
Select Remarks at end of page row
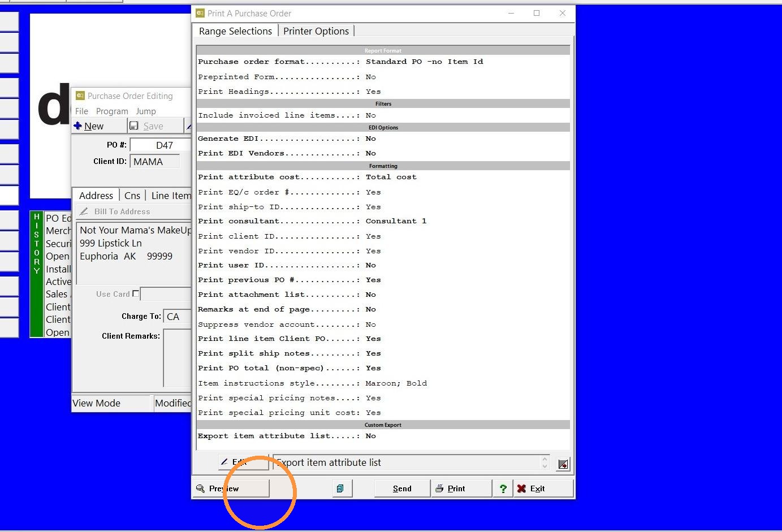383,309
